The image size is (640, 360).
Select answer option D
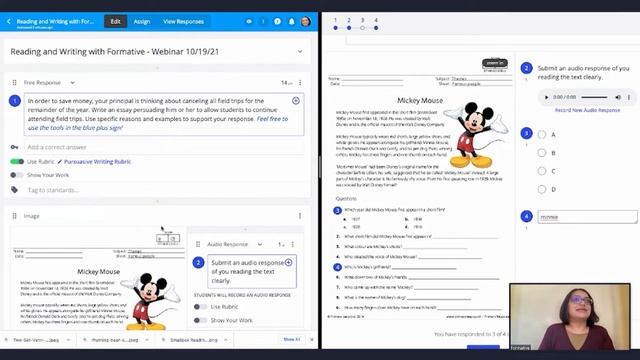tap(542, 189)
